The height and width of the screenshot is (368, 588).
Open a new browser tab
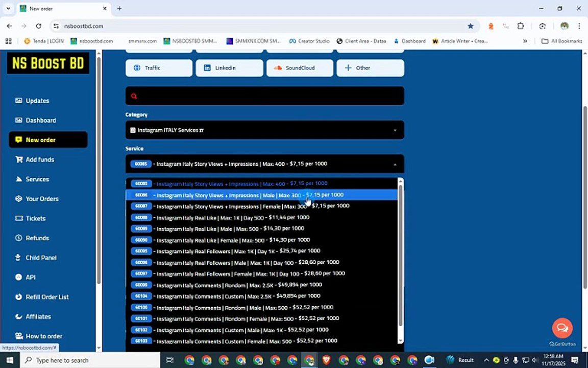click(119, 8)
